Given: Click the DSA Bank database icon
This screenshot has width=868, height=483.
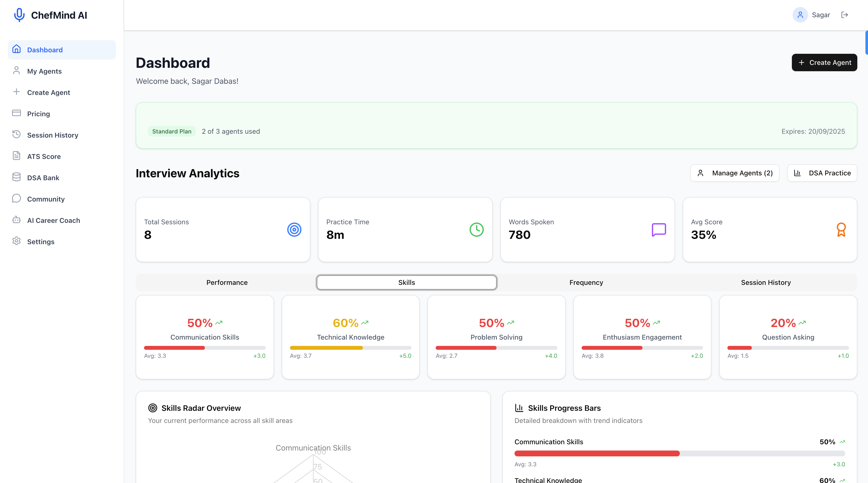Looking at the screenshot, I should [16, 177].
